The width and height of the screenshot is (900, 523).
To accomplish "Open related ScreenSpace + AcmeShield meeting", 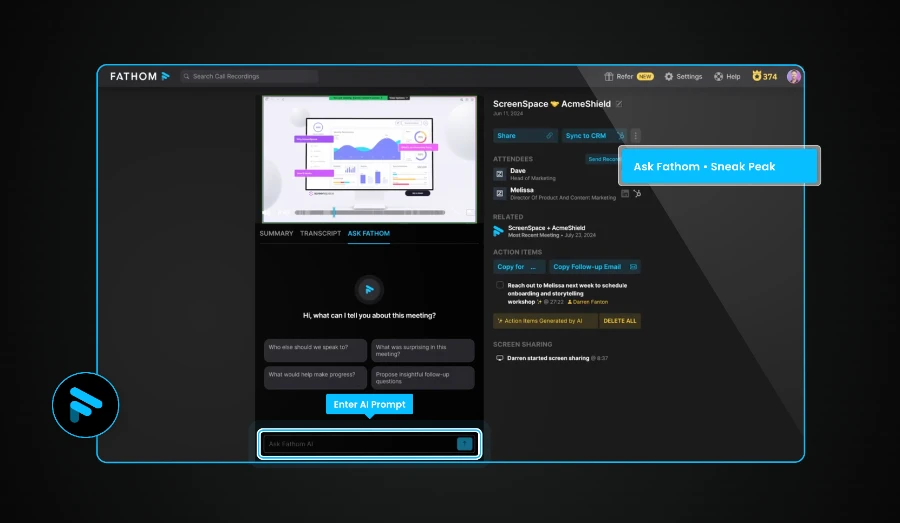I will [x=545, y=231].
